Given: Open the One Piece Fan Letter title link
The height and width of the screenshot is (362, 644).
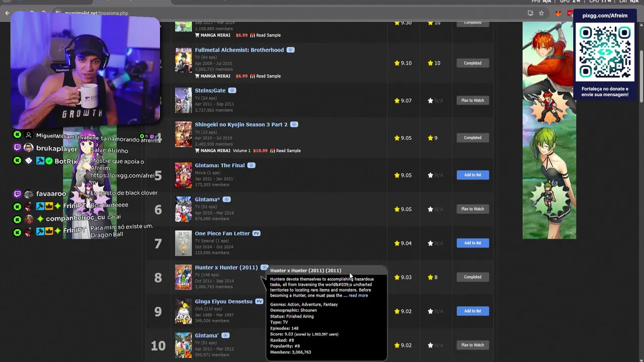Looking at the screenshot, I should 222,233.
